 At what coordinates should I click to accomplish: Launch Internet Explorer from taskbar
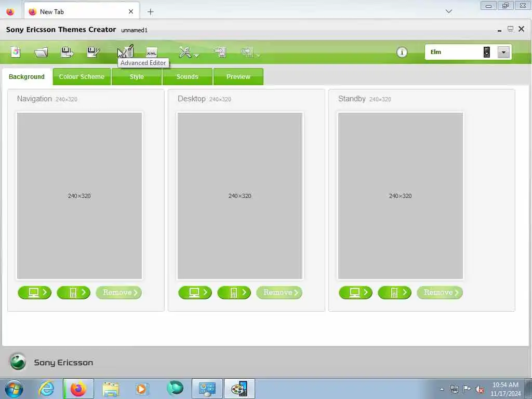click(46, 389)
